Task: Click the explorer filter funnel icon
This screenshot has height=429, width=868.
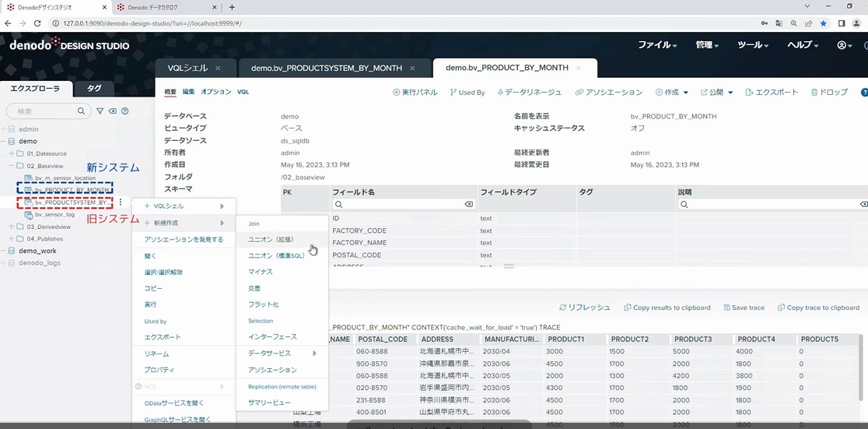Action: pos(100,111)
